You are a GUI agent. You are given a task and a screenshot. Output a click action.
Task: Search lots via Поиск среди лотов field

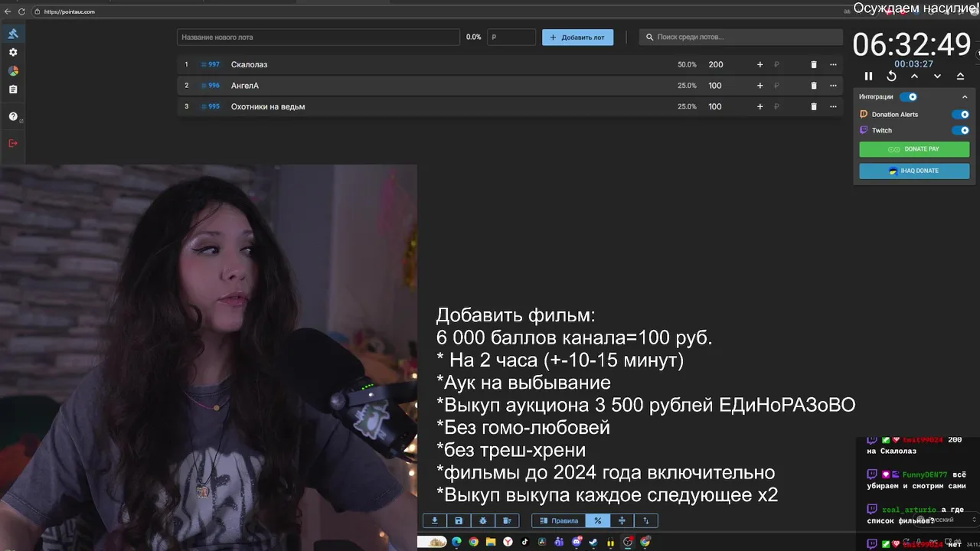point(740,37)
